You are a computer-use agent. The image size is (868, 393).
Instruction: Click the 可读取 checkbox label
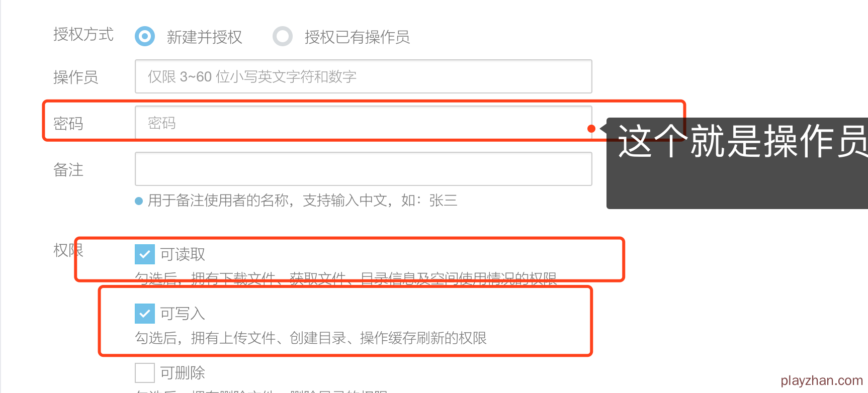tap(183, 254)
